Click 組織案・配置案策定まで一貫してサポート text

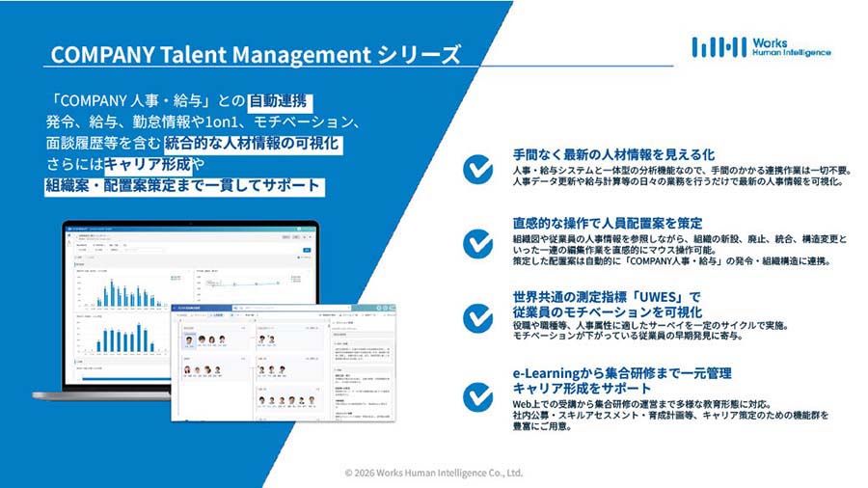click(183, 185)
